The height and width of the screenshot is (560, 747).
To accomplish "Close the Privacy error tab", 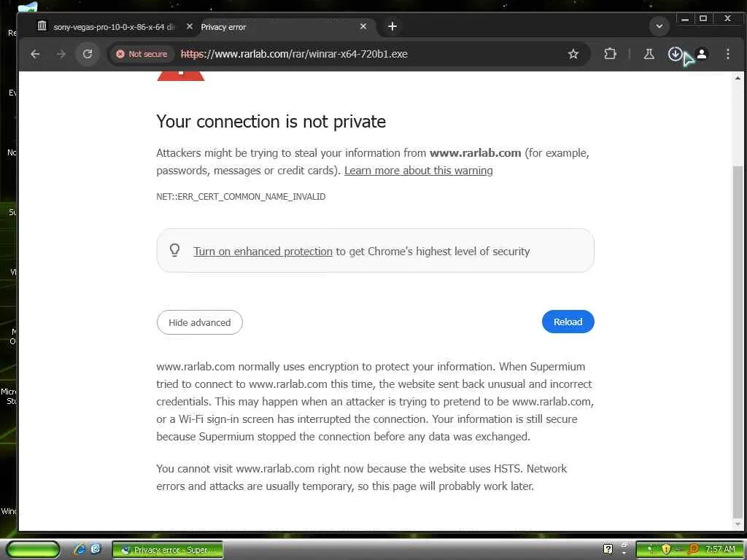I will pyautogui.click(x=363, y=27).
